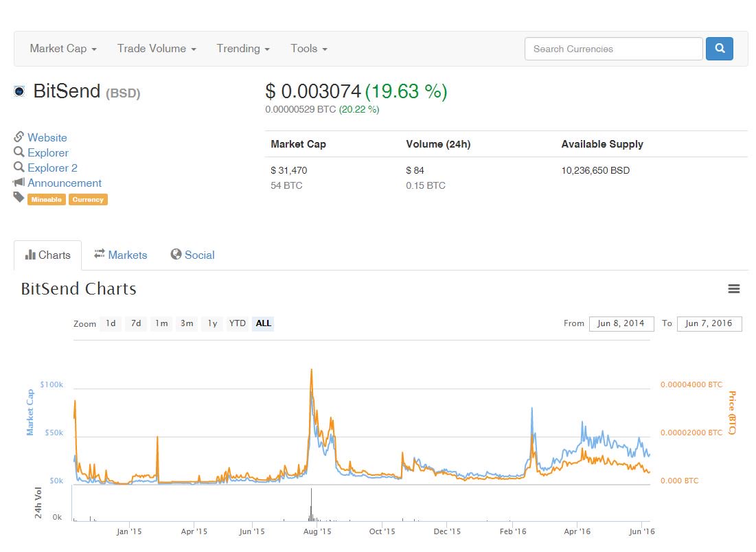Open the Explorer link
The height and width of the screenshot is (552, 756).
pos(48,153)
